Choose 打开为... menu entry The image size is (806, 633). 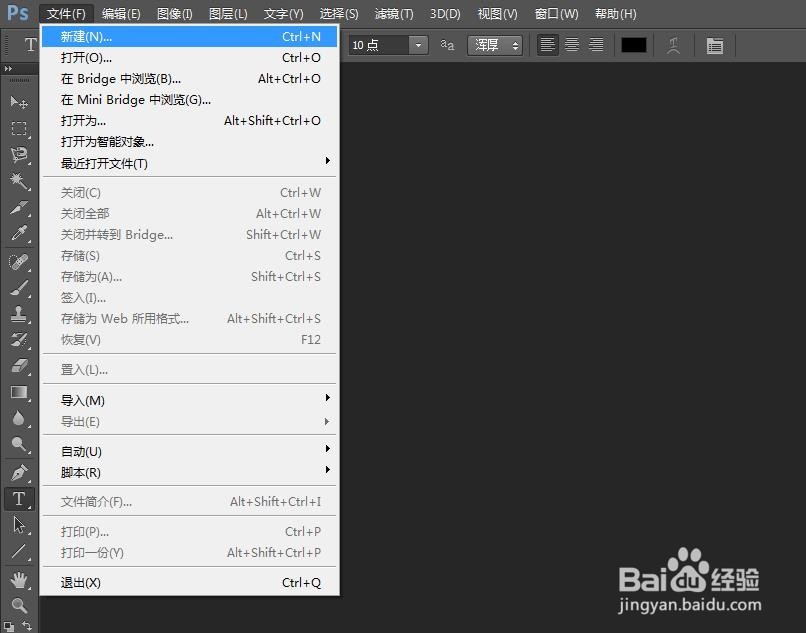pyautogui.click(x=189, y=121)
